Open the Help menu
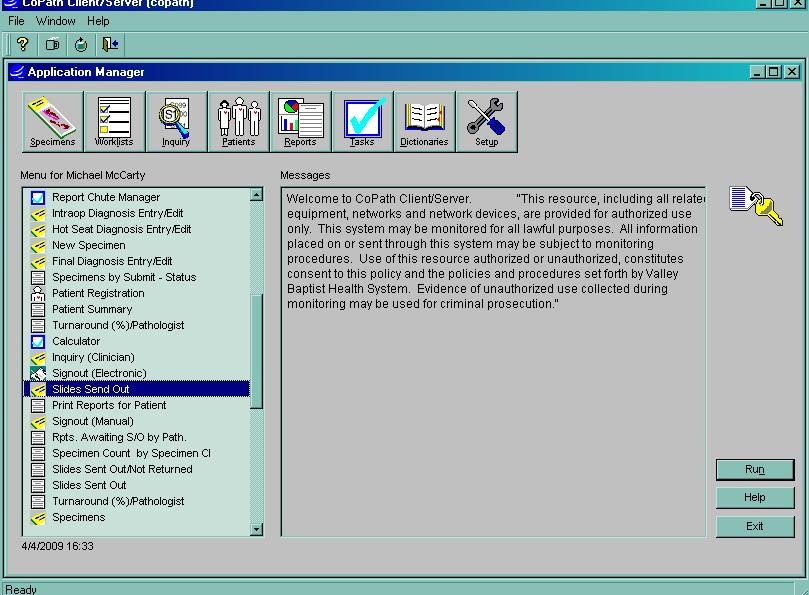809x595 pixels. click(x=98, y=21)
